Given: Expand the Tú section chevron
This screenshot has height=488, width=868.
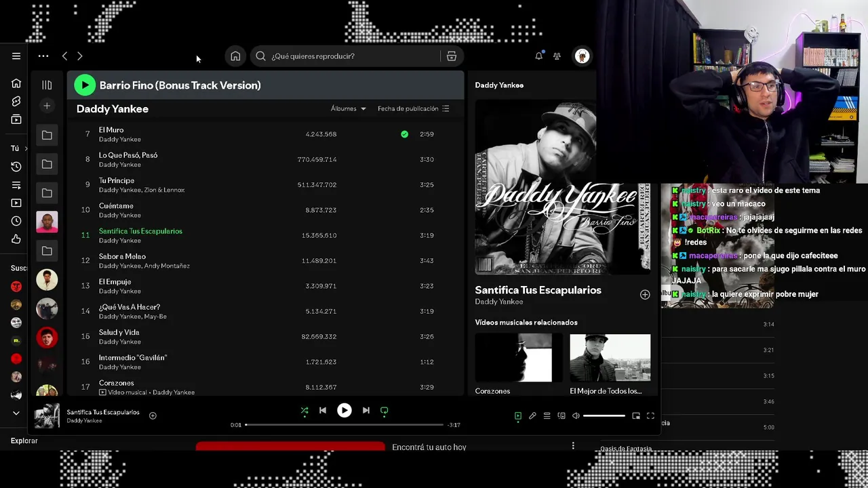Looking at the screenshot, I should click(x=26, y=148).
